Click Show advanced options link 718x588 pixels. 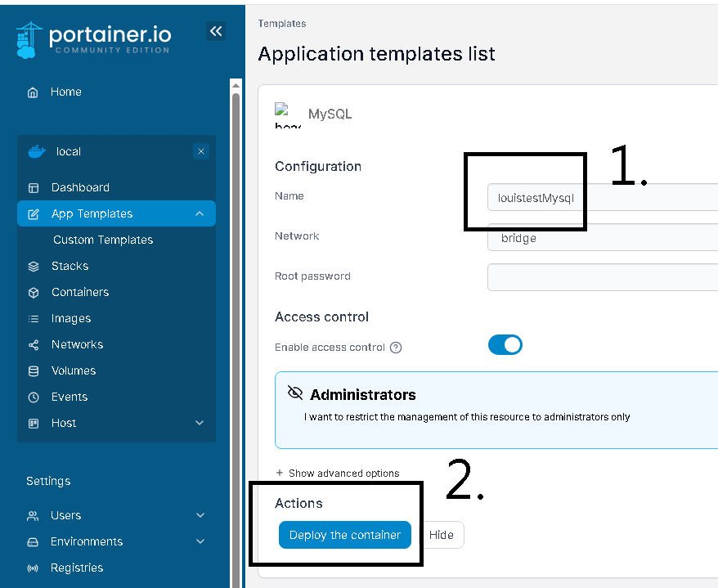[344, 473]
